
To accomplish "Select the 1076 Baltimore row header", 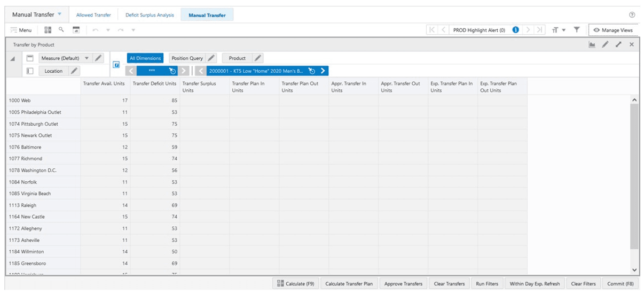I will tap(43, 147).
